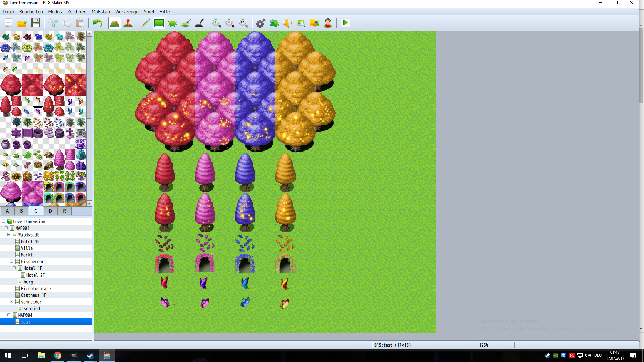Toggle the Rectangle drawing tool
This screenshot has height=362, width=644.
point(159,23)
